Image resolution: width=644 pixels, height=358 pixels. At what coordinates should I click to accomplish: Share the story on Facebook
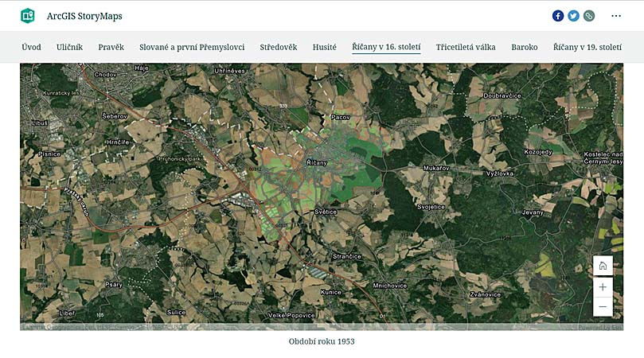pyautogui.click(x=558, y=15)
